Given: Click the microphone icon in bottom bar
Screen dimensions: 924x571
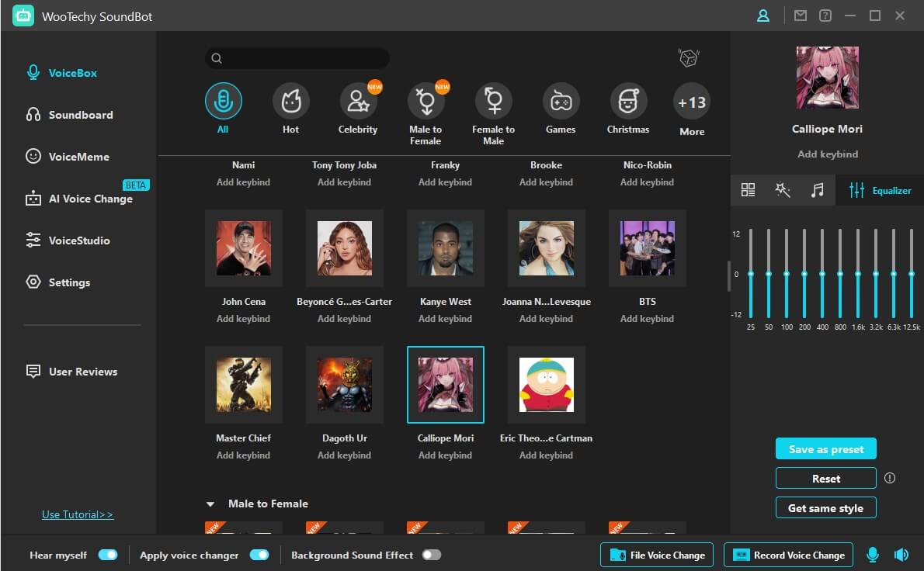Looking at the screenshot, I should click(x=873, y=555).
